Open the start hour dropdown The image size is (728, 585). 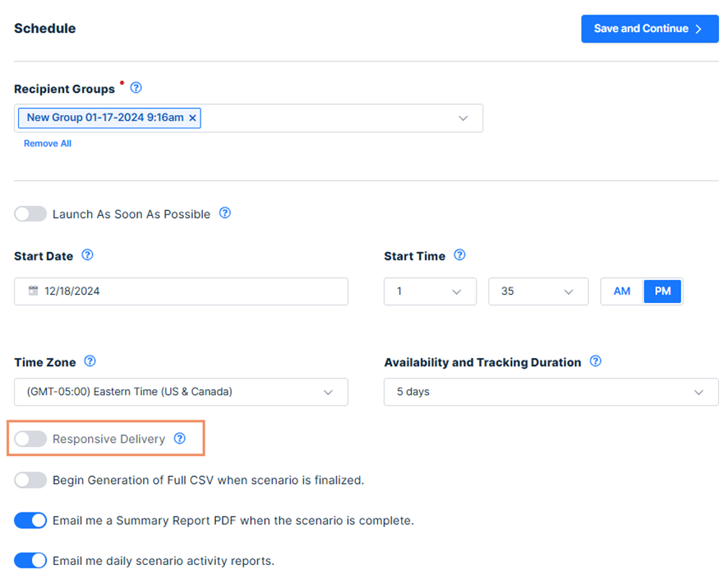(430, 292)
